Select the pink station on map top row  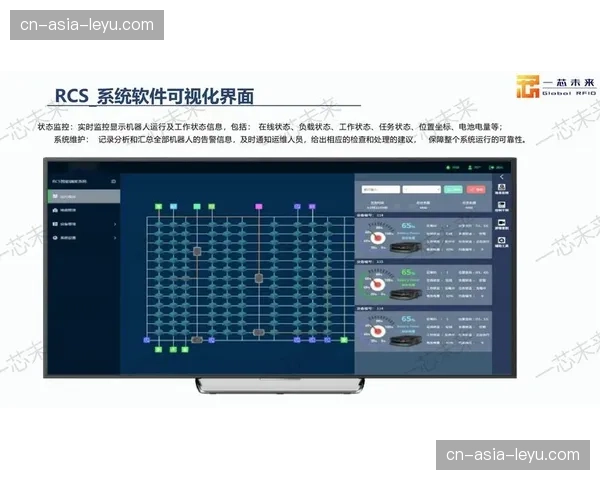259,206
